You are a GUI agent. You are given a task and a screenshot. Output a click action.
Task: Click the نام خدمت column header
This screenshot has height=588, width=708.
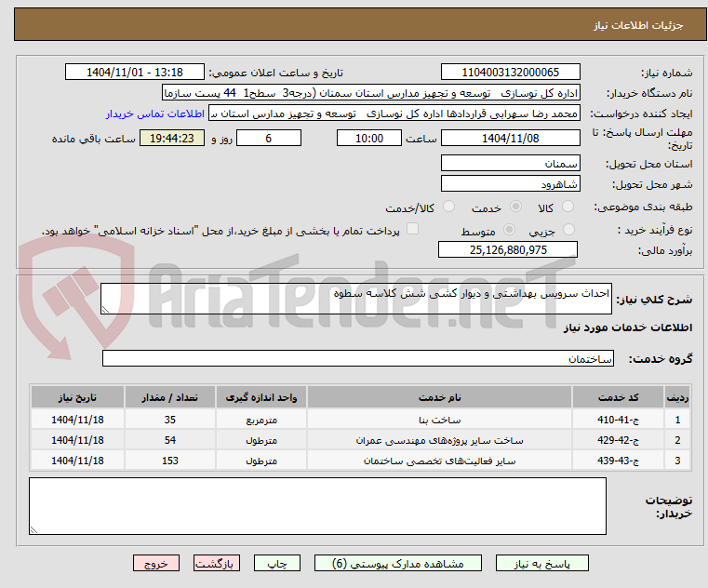pyautogui.click(x=439, y=397)
